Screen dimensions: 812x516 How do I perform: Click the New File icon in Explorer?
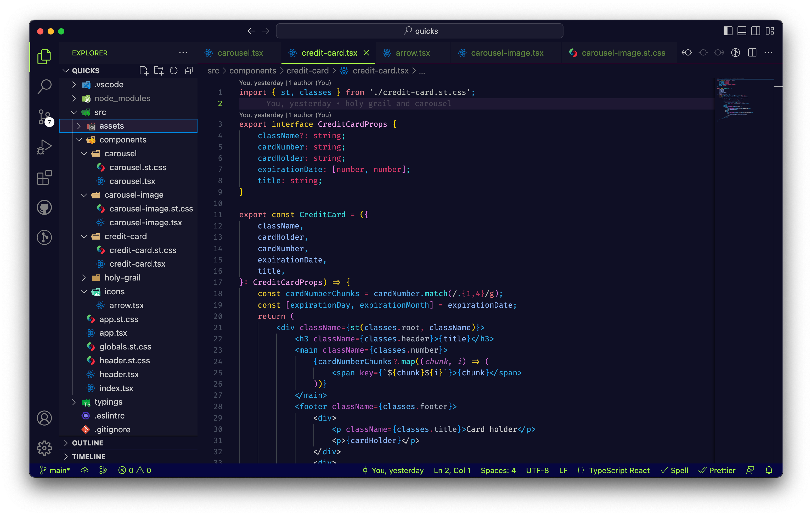144,70
